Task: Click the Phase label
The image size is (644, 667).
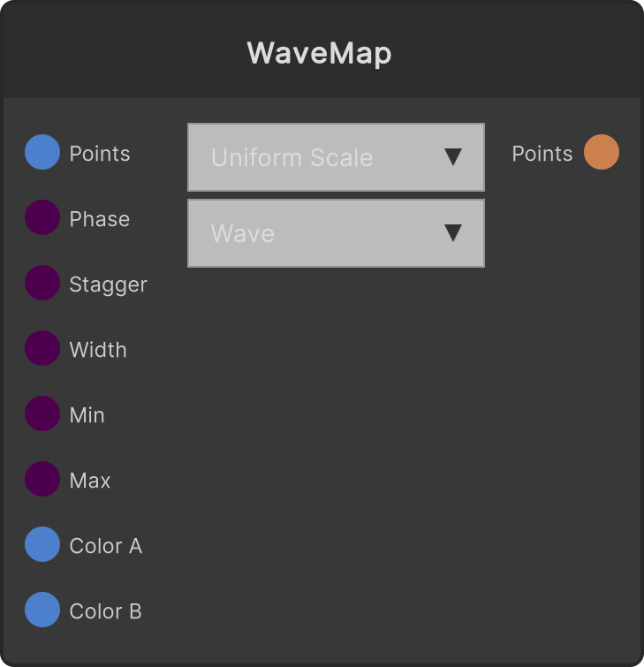Action: 100,219
